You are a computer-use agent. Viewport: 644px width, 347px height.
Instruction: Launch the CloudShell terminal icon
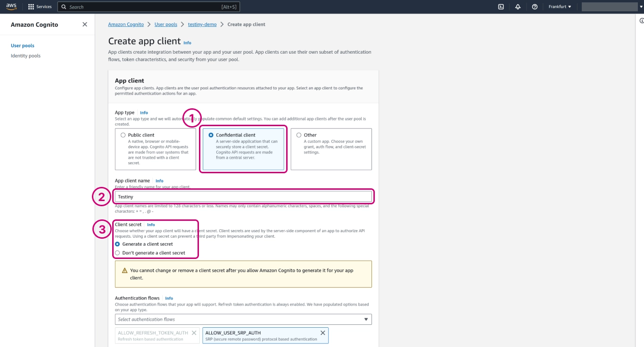501,7
